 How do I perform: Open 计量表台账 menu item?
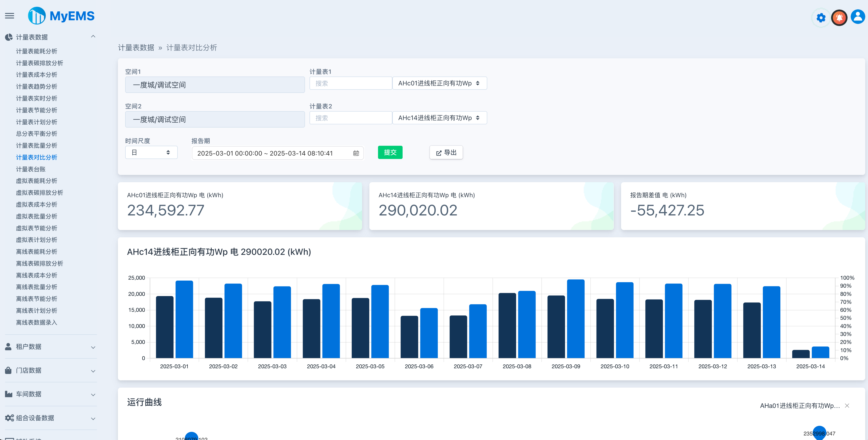(x=30, y=169)
